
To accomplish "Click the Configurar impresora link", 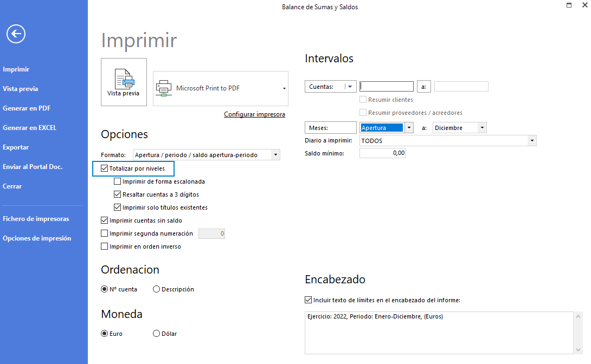I will point(254,114).
